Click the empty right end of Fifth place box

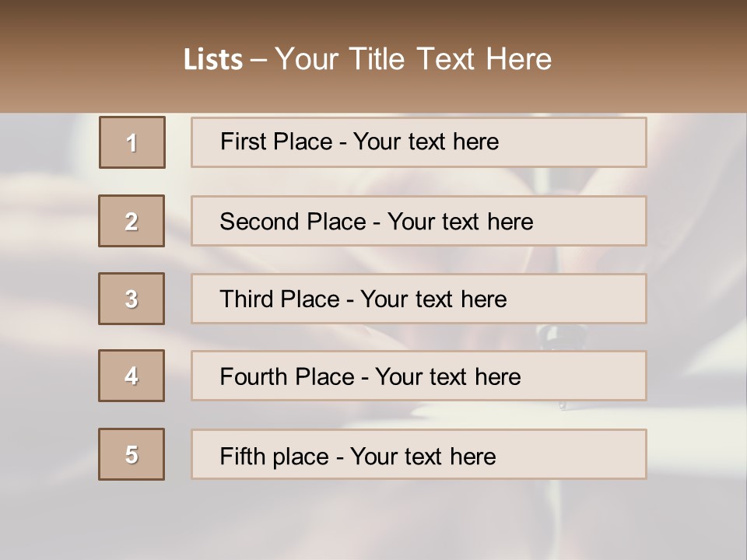(591, 454)
